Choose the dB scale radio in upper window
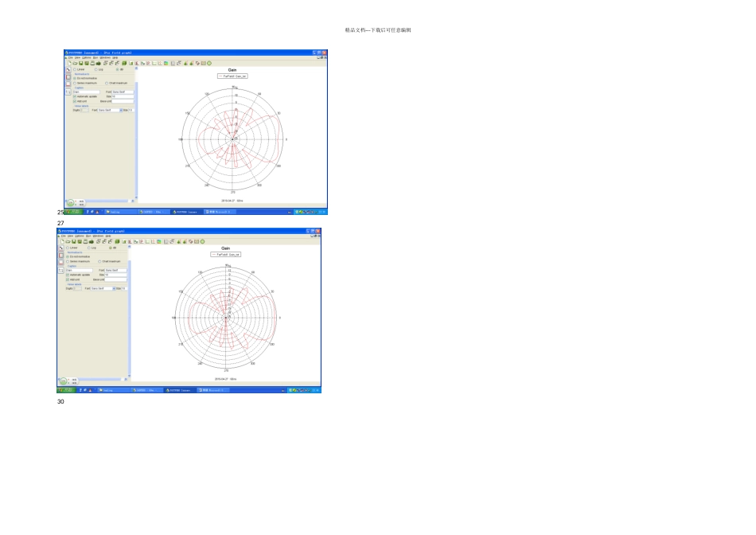756x535 pixels. point(117,69)
